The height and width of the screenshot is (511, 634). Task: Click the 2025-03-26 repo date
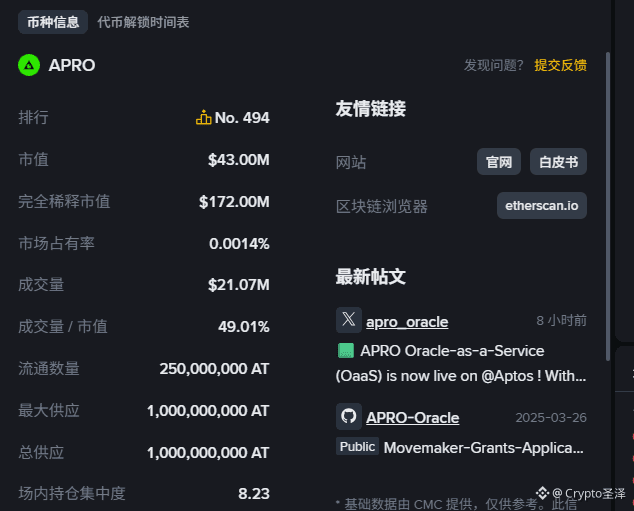pyautogui.click(x=551, y=418)
